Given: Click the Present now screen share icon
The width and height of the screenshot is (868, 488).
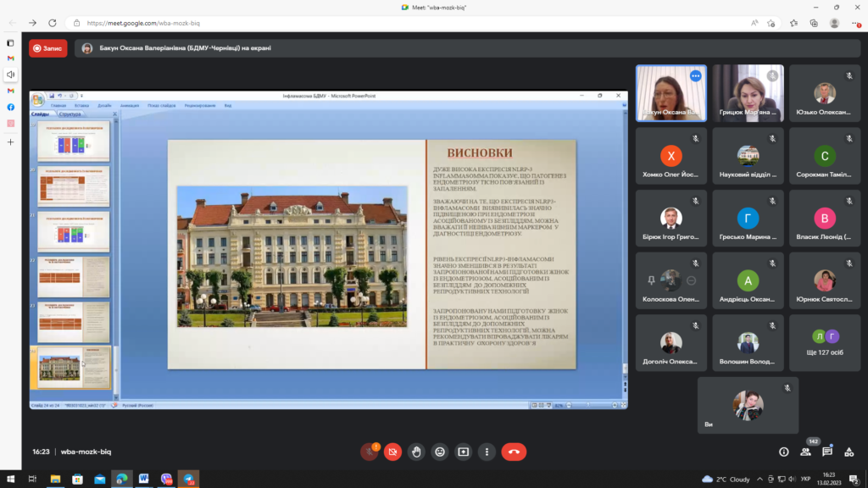Looking at the screenshot, I should pyautogui.click(x=463, y=452).
